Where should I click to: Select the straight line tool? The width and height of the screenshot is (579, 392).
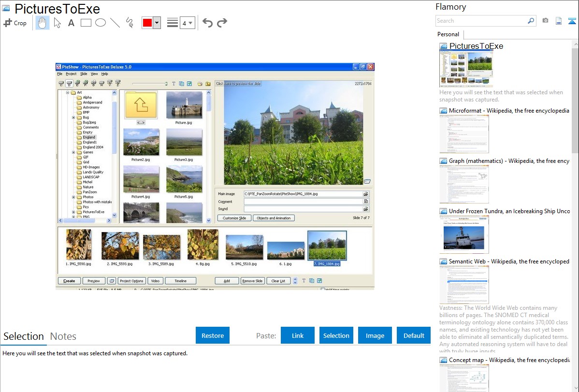(115, 23)
